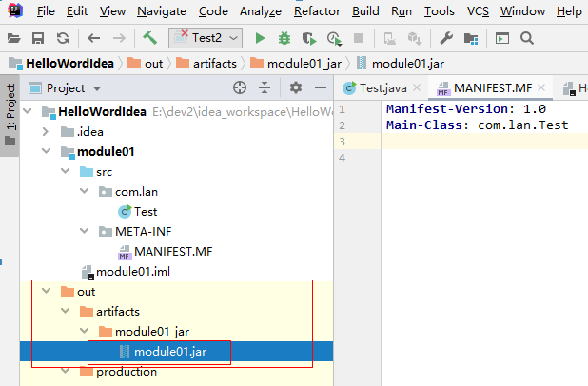
Task: Click the IntelliJ IDEA logo icon
Action: pyautogui.click(x=15, y=10)
